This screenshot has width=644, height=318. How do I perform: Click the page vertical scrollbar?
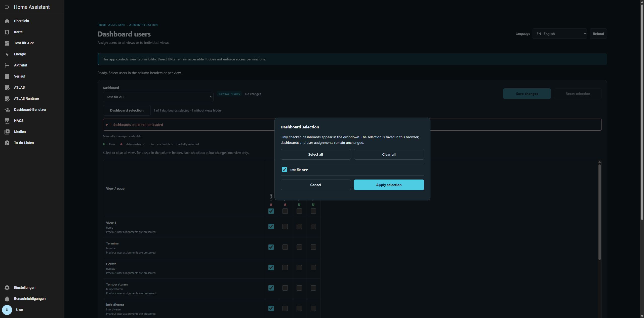[x=642, y=112]
